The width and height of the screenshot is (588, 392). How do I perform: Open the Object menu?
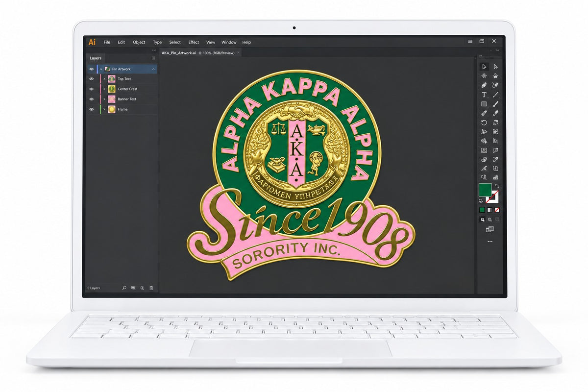(x=139, y=42)
